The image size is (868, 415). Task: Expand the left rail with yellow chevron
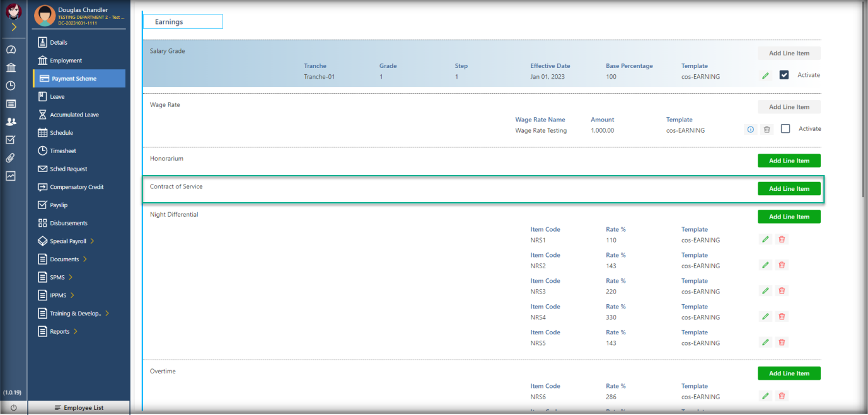(x=13, y=27)
